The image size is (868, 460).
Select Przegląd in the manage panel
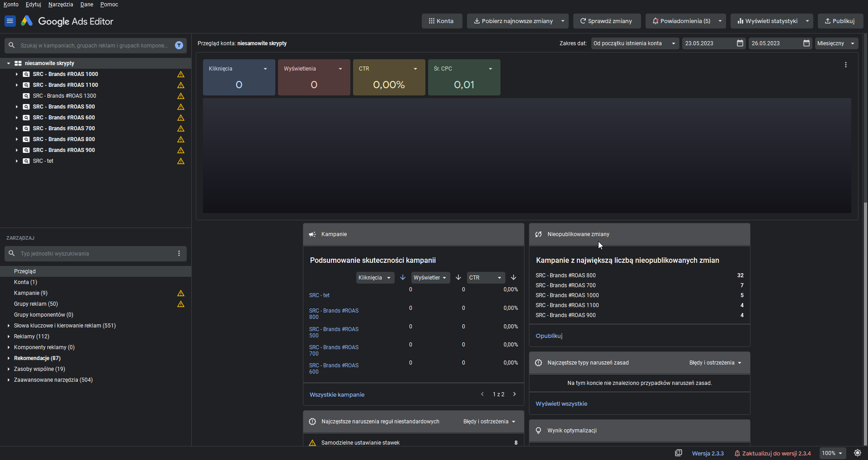(x=95, y=271)
